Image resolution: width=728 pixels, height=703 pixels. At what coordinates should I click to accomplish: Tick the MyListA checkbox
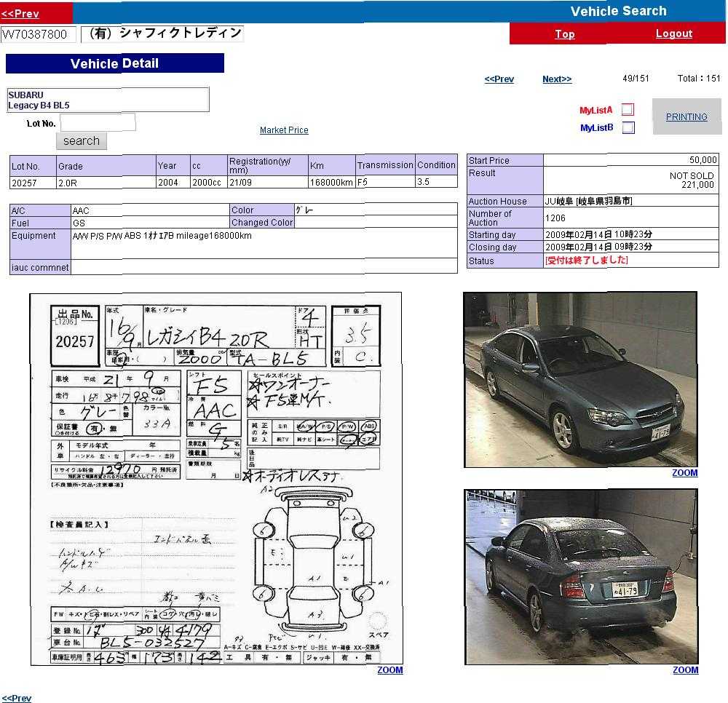point(628,109)
